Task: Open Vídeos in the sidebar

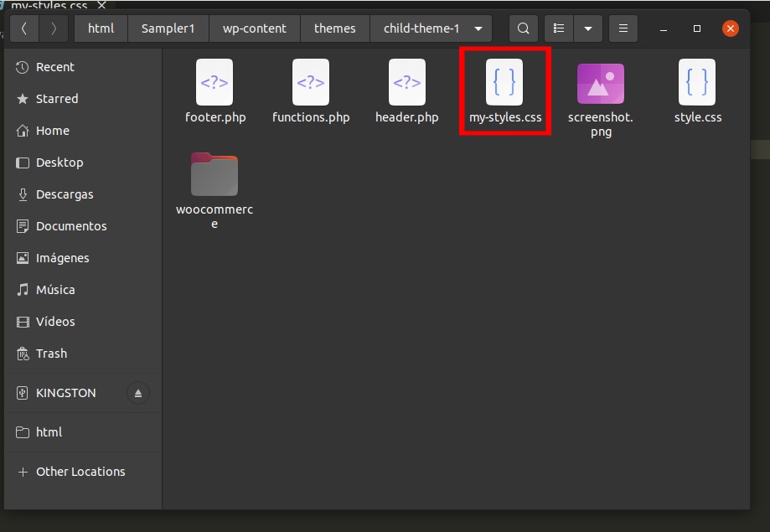Action: (83, 322)
